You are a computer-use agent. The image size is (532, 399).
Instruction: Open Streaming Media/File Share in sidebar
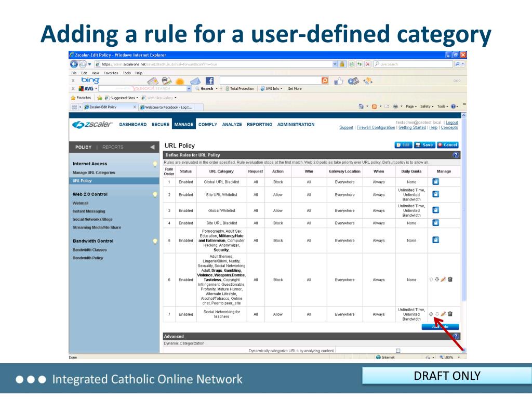point(97,228)
